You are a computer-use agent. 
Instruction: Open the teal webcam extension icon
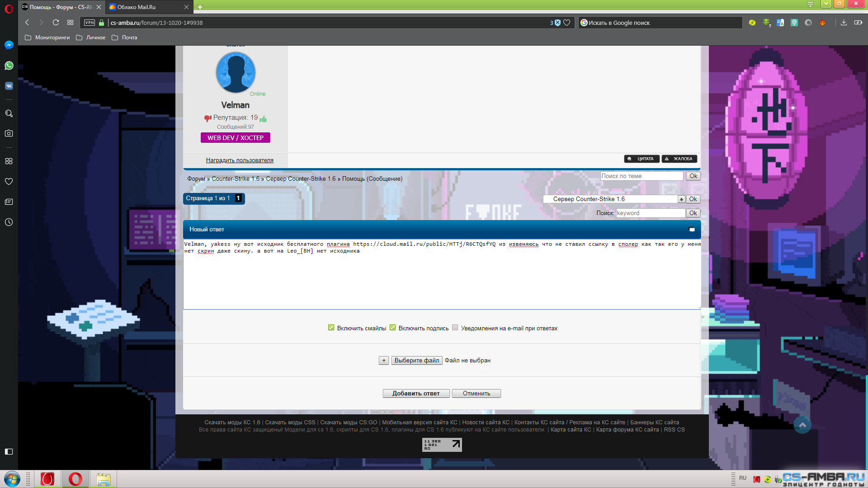[x=794, y=23]
